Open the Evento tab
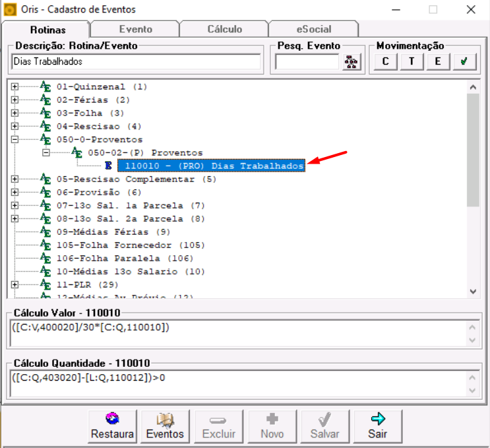The width and height of the screenshot is (490, 448). point(135,29)
